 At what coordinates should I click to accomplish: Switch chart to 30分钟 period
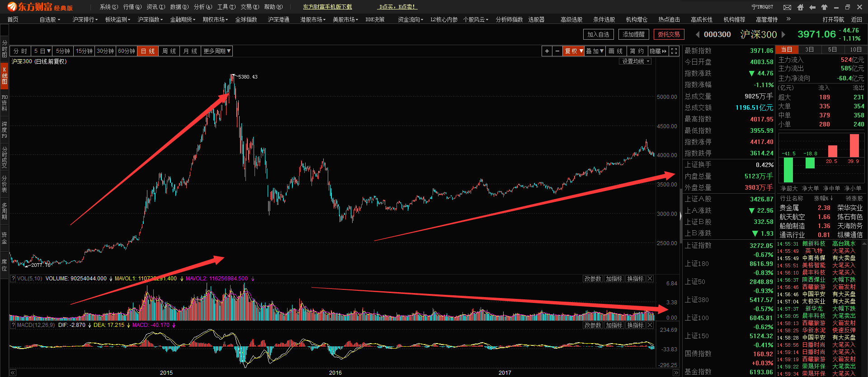pyautogui.click(x=105, y=51)
